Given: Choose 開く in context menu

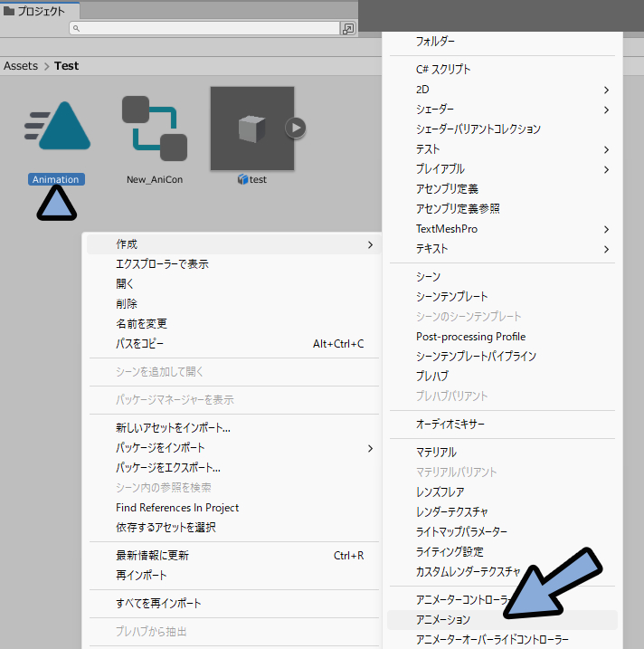Looking at the screenshot, I should point(234,284).
